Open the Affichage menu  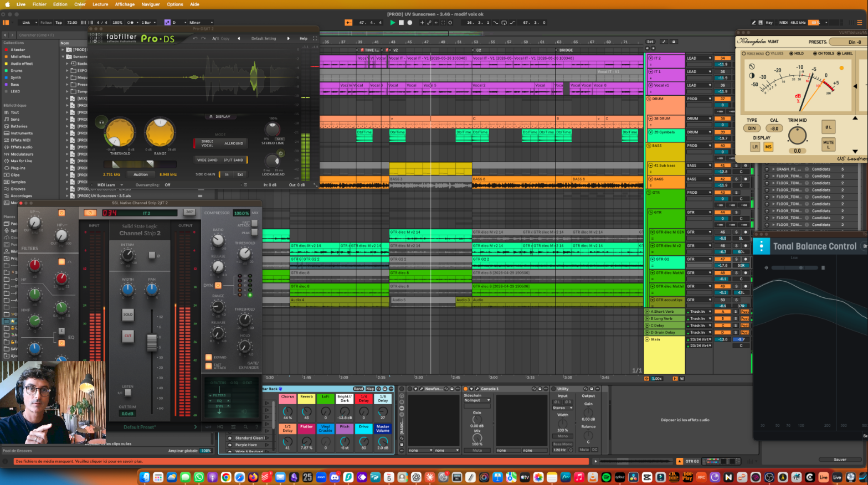125,4
